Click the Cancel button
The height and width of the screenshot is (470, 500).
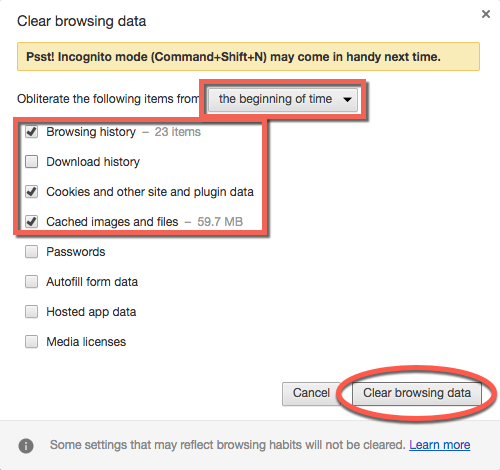(x=311, y=394)
